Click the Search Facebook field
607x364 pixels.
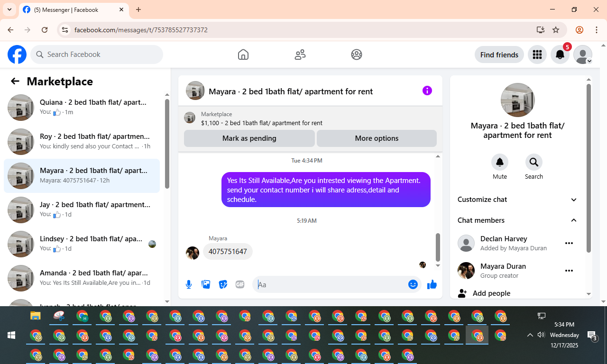[97, 55]
